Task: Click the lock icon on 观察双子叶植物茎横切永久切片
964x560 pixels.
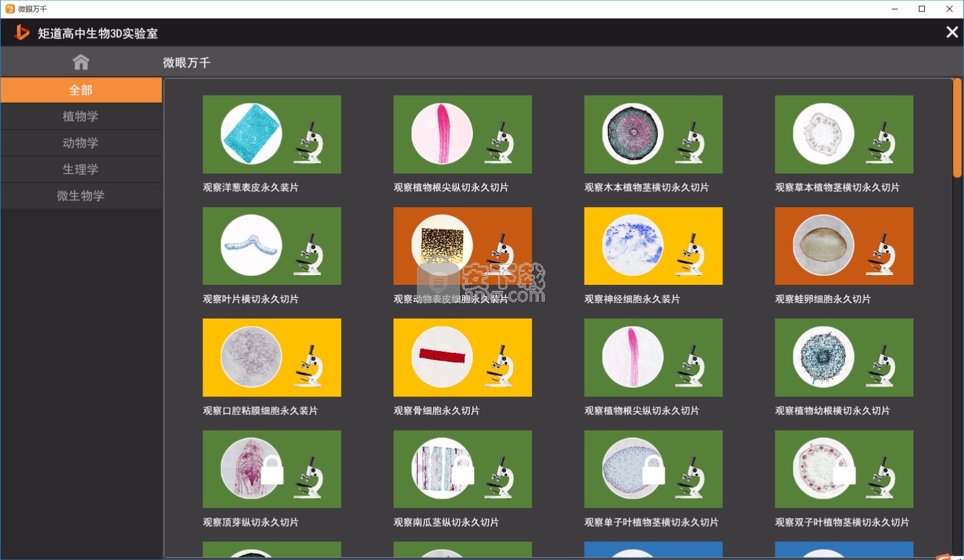Action: pos(844,470)
